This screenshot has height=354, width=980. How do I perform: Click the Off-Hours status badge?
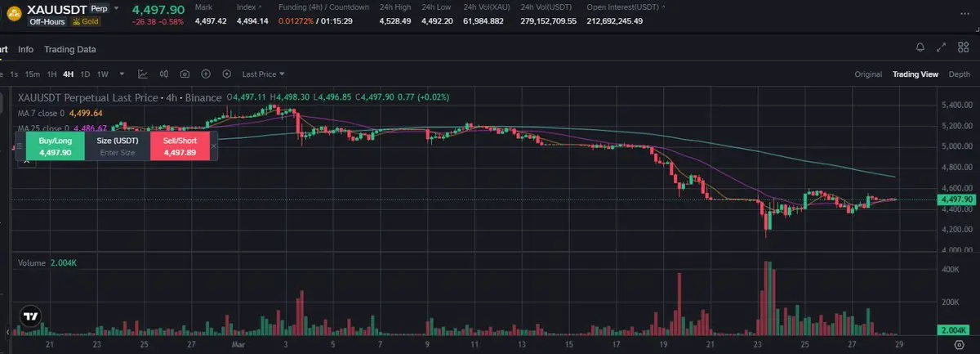tap(47, 20)
